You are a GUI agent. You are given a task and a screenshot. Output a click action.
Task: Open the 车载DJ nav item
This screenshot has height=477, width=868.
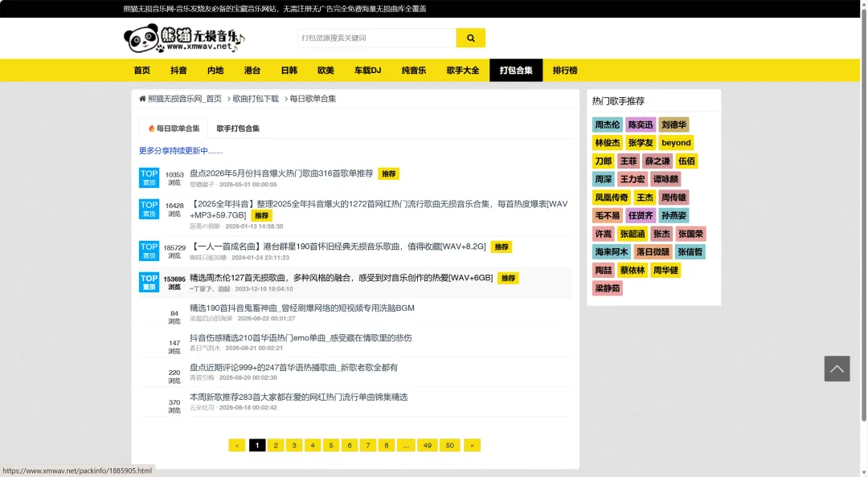pos(367,71)
